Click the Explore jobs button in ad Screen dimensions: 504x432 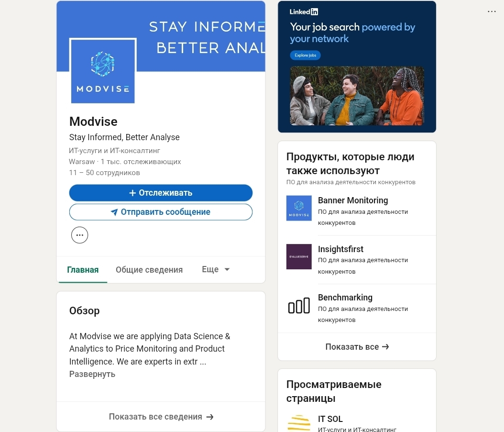pos(306,55)
